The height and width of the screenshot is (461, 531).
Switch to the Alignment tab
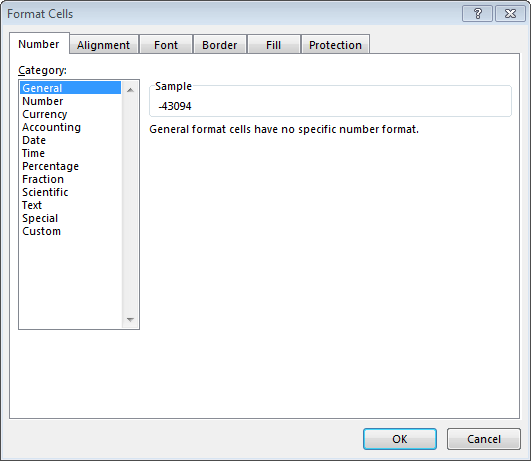[x=104, y=45]
